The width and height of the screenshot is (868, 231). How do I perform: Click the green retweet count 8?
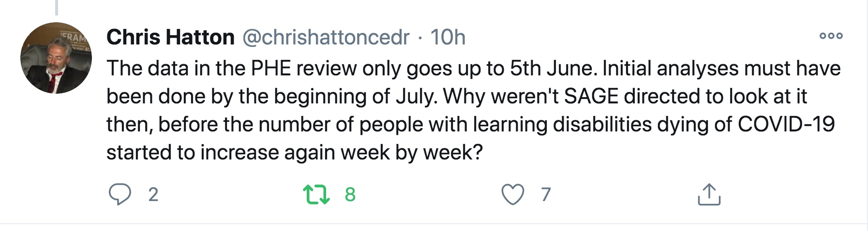[x=350, y=194]
